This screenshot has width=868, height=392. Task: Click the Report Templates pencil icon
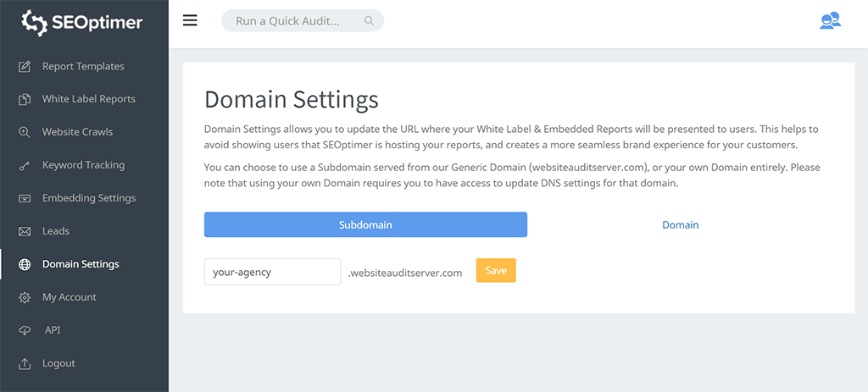[25, 66]
